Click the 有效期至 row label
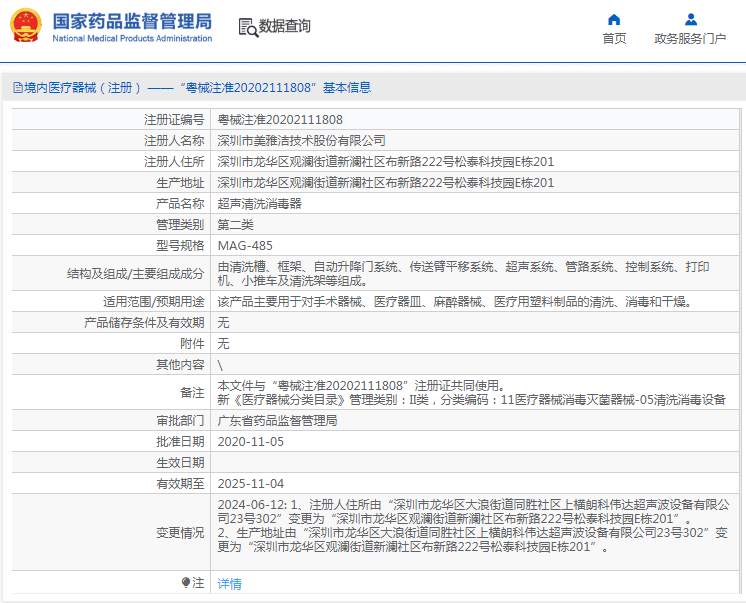746x603 pixels. (x=180, y=484)
